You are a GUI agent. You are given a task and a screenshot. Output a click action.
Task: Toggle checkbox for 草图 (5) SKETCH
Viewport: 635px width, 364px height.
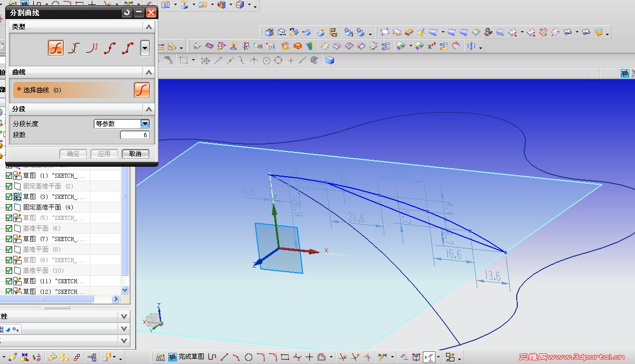pyautogui.click(x=9, y=218)
